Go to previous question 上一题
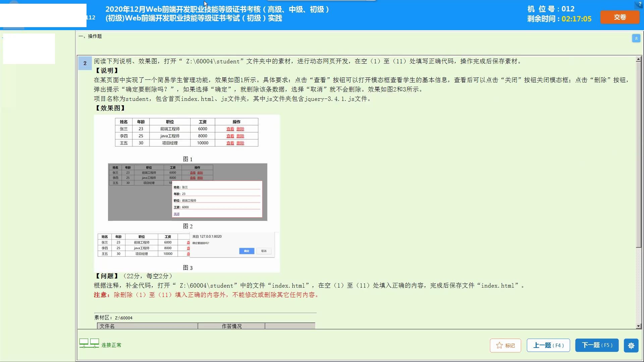 (548, 345)
